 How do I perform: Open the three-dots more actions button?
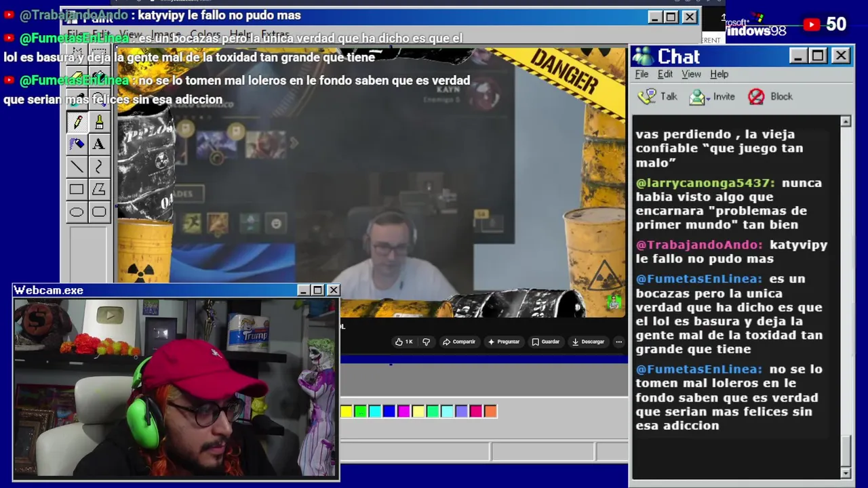coord(618,342)
